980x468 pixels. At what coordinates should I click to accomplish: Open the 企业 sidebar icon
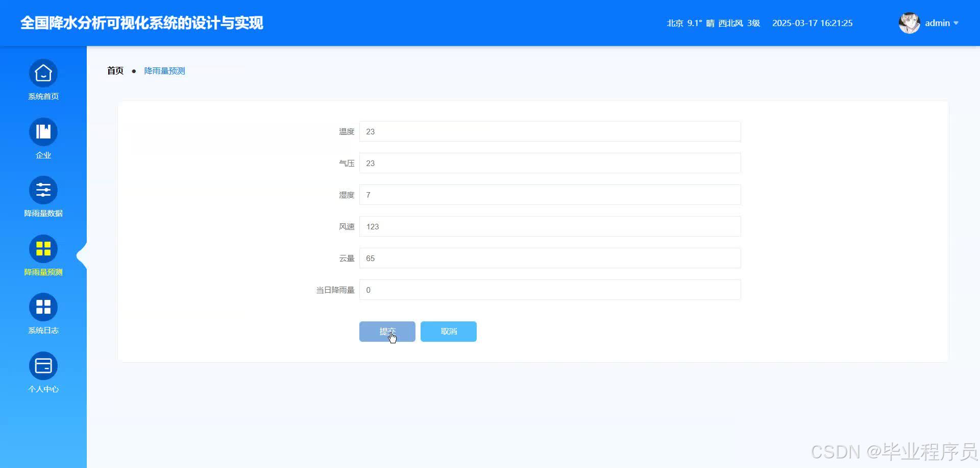pyautogui.click(x=43, y=132)
